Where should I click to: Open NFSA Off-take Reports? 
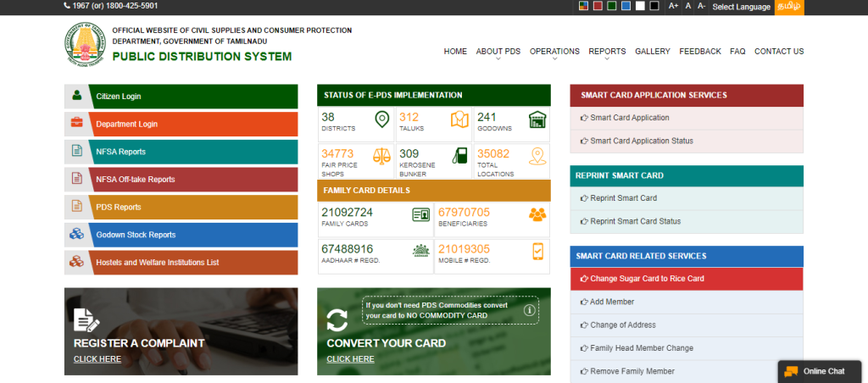coord(181,180)
